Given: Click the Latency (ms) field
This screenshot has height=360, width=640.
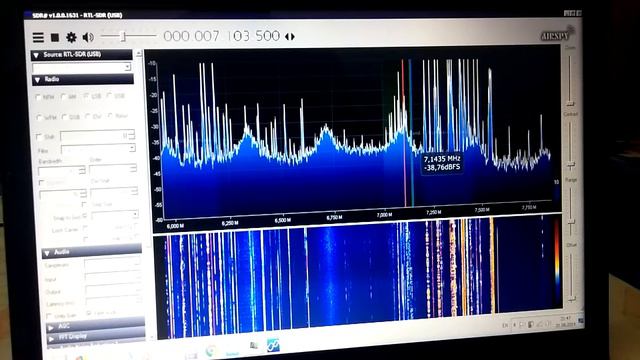Looking at the screenshot, I should pyautogui.click(x=114, y=302).
